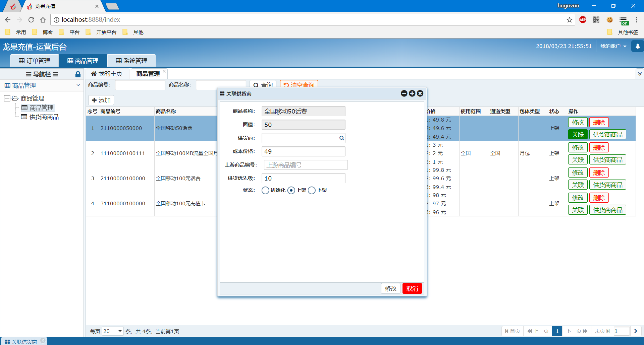Bookmark this page with the star icon
The width and height of the screenshot is (644, 345).
(x=569, y=20)
